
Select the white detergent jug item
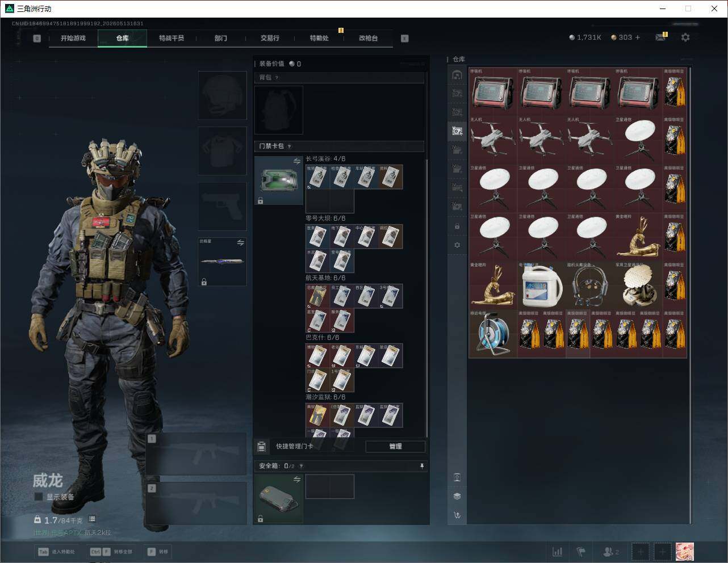(x=541, y=286)
